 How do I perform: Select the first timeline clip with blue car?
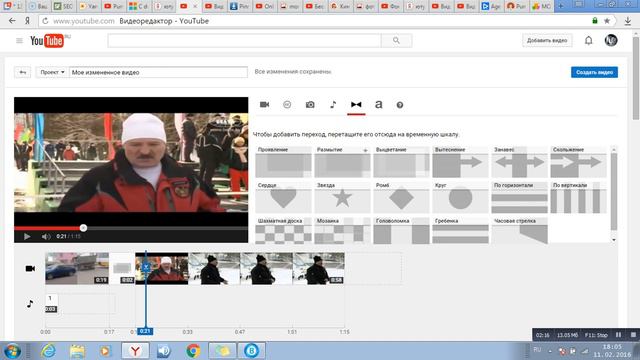[x=77, y=268]
